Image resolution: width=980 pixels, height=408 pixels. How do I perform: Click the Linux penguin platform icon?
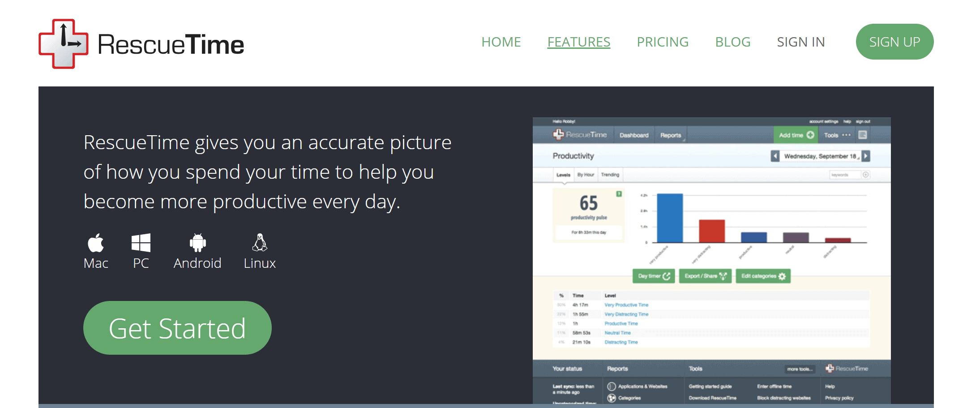click(260, 242)
